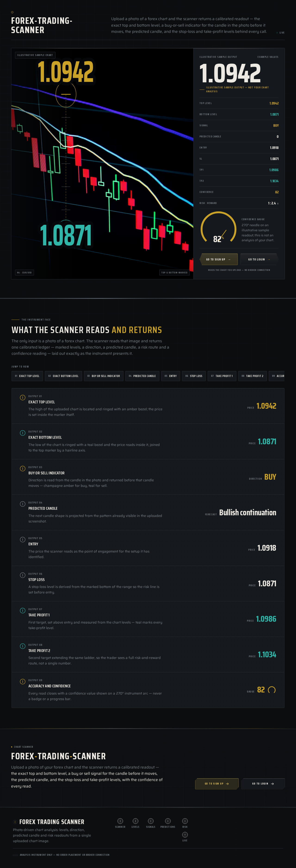Open the Scanner icon in footer
Image resolution: width=296 pixels, height=868 pixels.
pyautogui.click(x=120, y=821)
